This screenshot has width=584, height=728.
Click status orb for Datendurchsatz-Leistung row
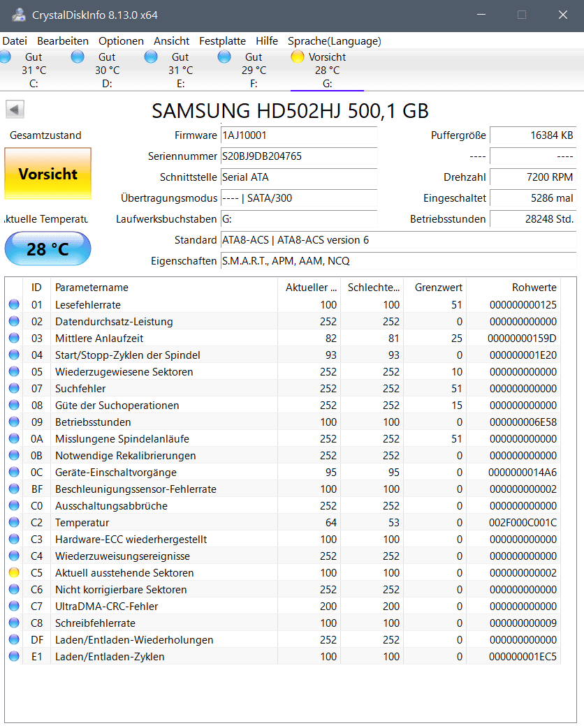coord(14,321)
